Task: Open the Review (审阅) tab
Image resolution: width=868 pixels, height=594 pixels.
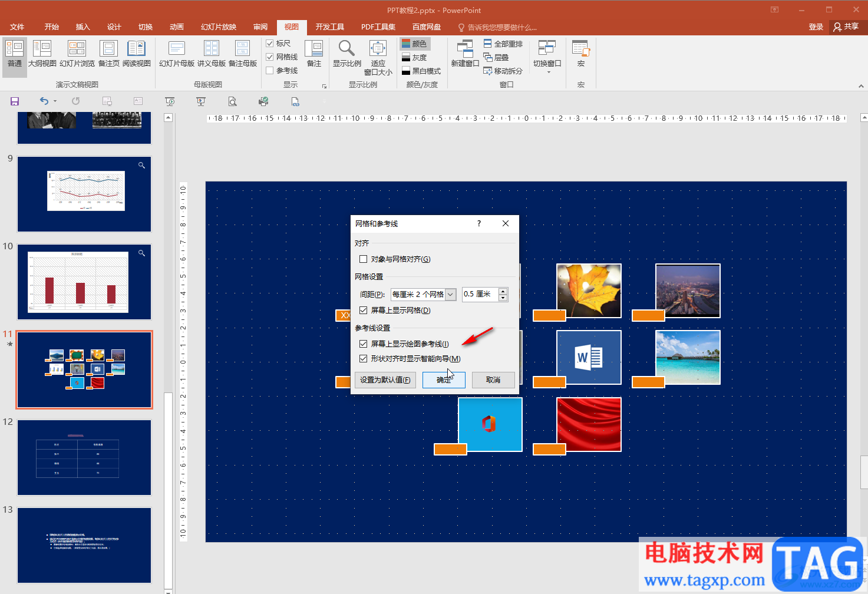Action: point(260,27)
